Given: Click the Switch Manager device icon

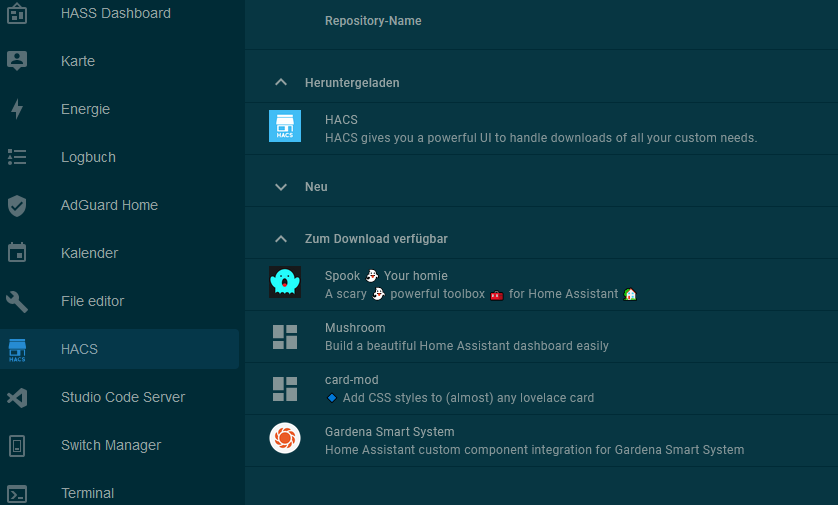Looking at the screenshot, I should [x=17, y=446].
